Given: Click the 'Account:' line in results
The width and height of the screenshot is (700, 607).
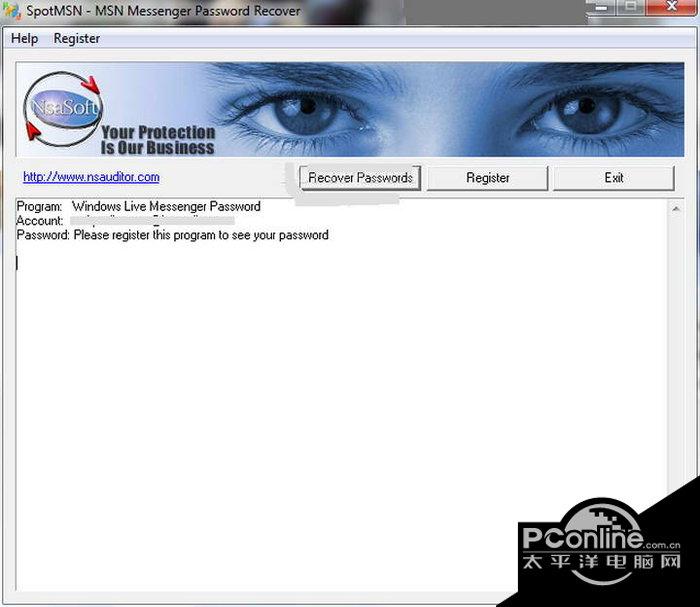Looking at the screenshot, I should (x=125, y=220).
